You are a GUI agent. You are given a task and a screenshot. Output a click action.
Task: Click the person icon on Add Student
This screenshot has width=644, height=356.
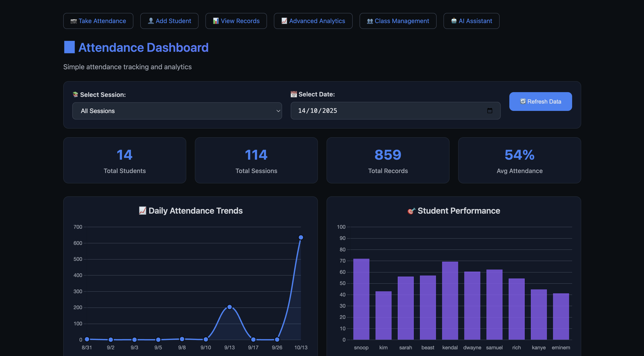(151, 21)
